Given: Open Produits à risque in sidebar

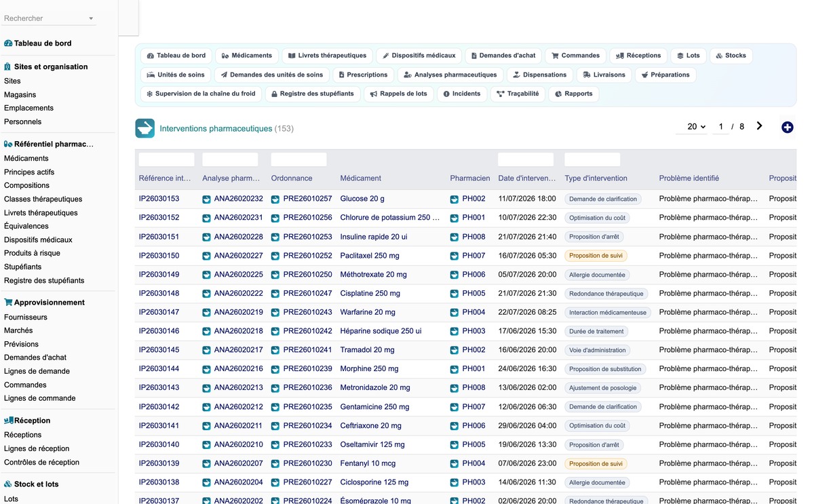Looking at the screenshot, I should (32, 253).
